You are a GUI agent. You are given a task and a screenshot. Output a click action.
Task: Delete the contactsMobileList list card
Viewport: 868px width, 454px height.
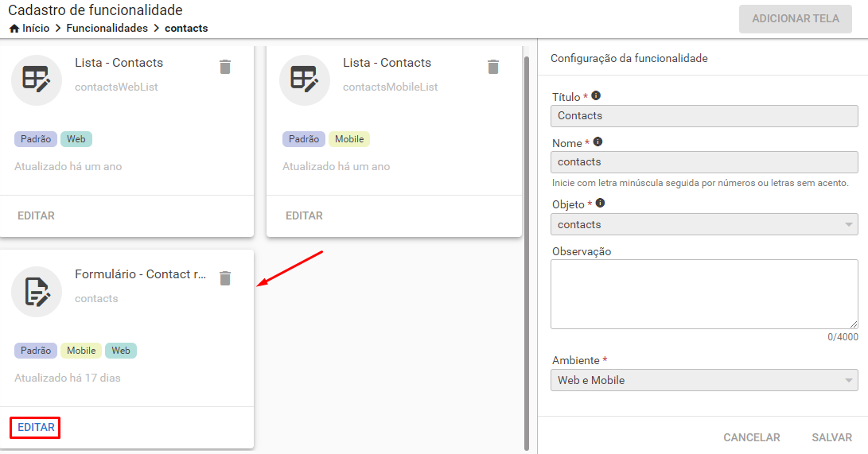(x=492, y=67)
